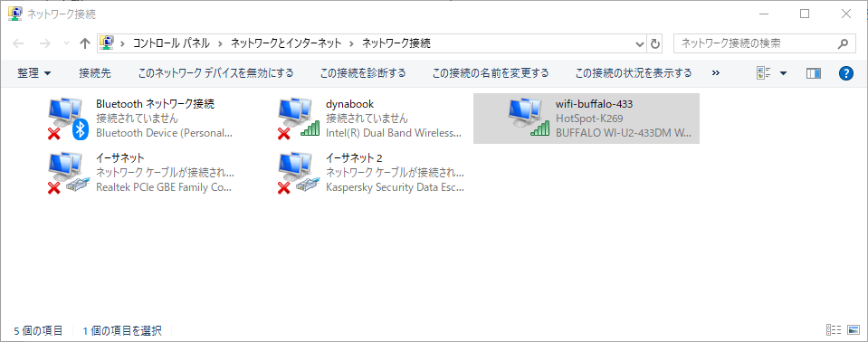Click the Intel(R) Dual Band Wireless text
This screenshot has height=342, width=868.
[x=394, y=133]
